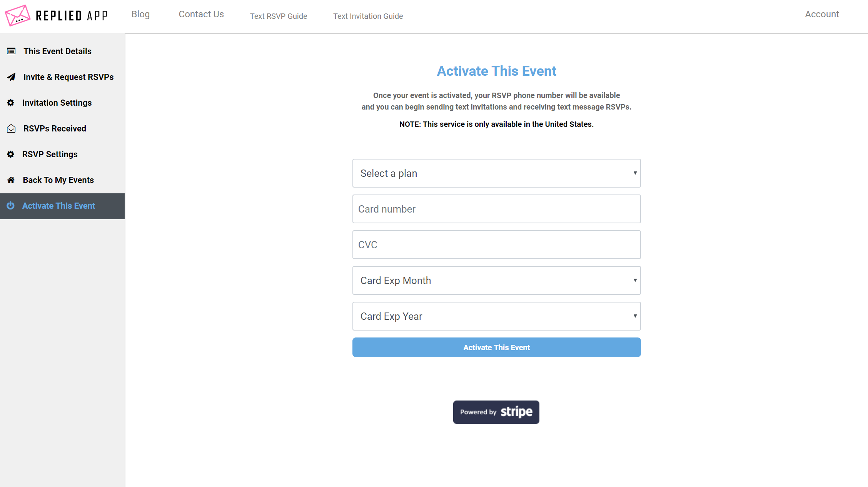The height and width of the screenshot is (487, 868).
Task: Select the home icon beside Back To My Events
Action: coord(11,180)
